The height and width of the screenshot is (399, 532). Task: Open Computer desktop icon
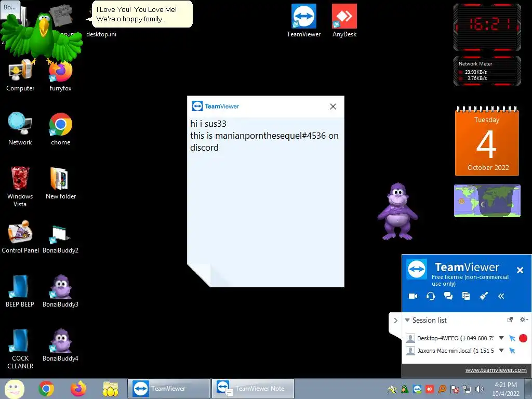click(20, 75)
